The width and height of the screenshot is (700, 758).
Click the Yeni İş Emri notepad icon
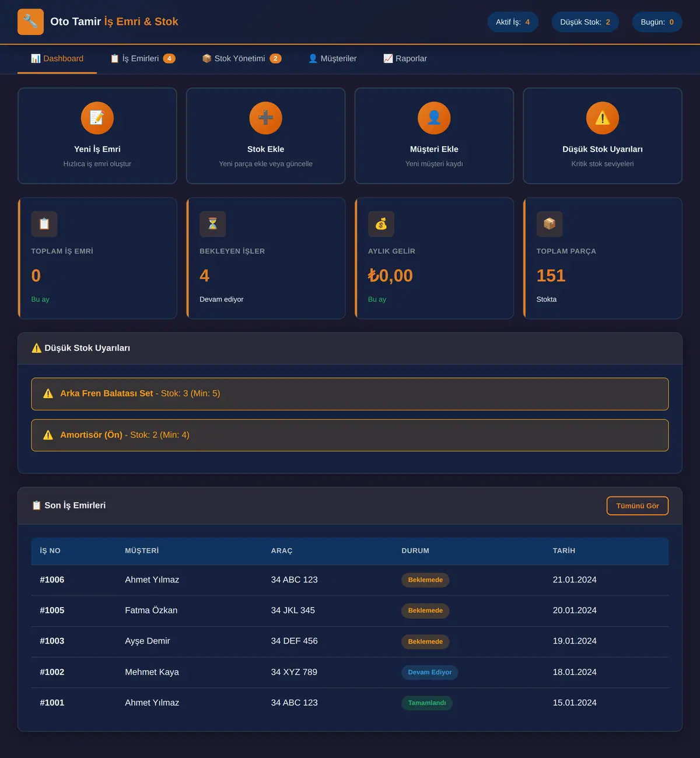[97, 118]
